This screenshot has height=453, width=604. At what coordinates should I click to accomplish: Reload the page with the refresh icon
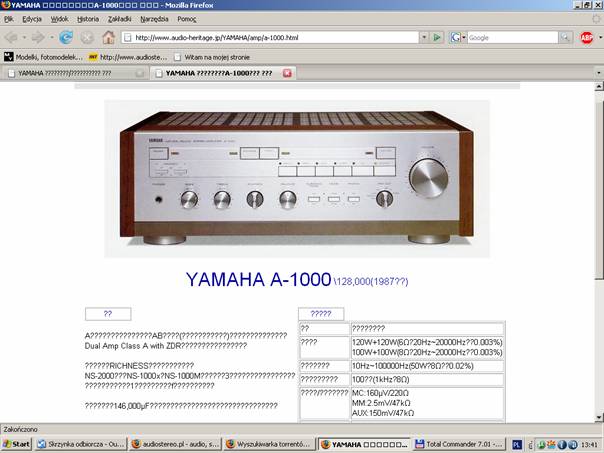(x=66, y=37)
